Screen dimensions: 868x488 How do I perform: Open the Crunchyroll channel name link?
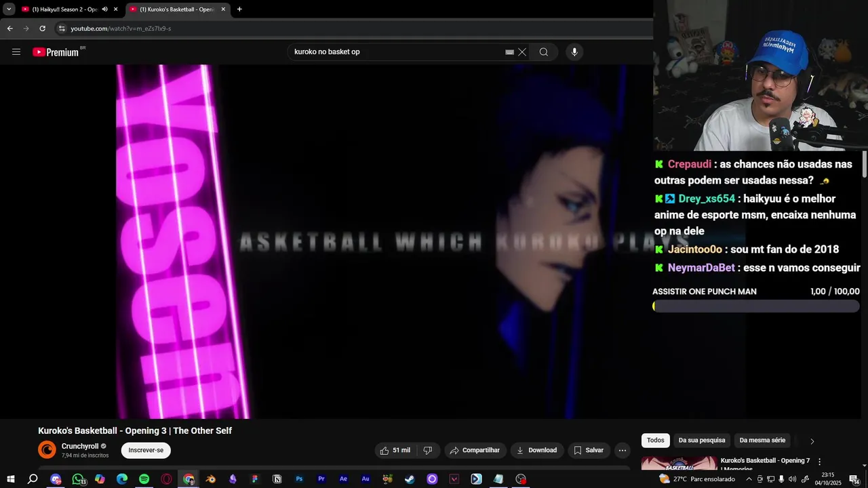(x=80, y=446)
